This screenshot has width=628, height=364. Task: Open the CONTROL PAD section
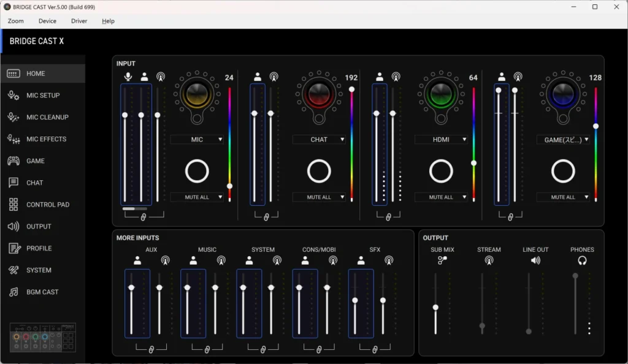click(x=47, y=205)
